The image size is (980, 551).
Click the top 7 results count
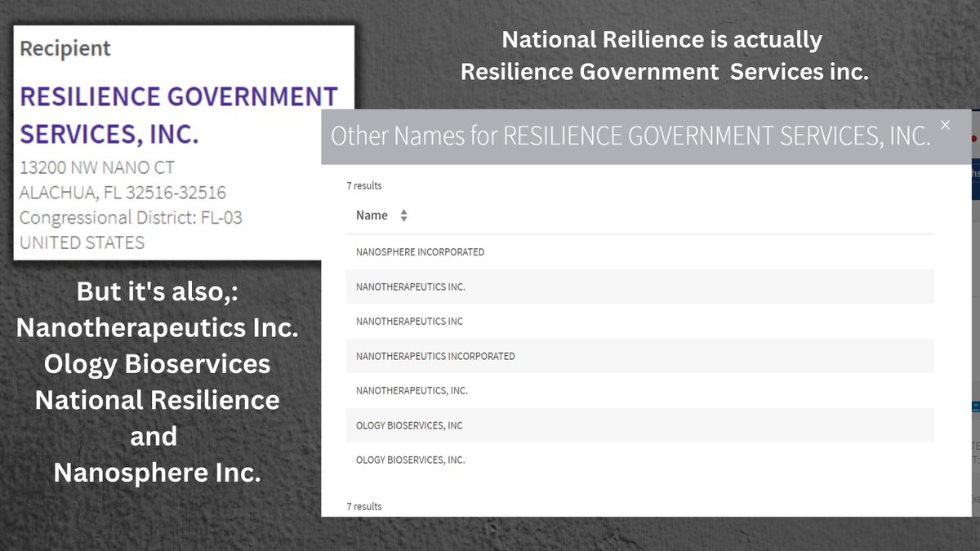(364, 186)
